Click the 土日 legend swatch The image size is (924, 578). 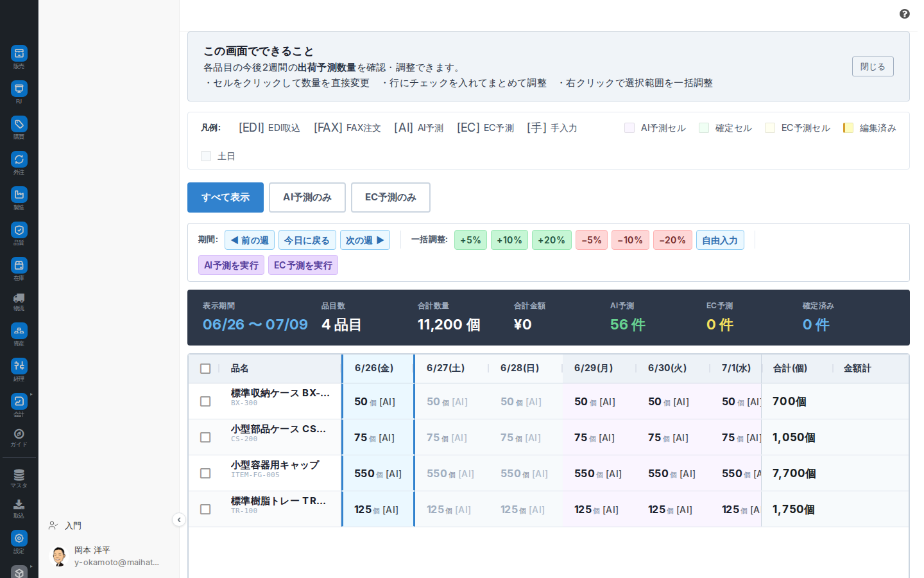point(206,156)
